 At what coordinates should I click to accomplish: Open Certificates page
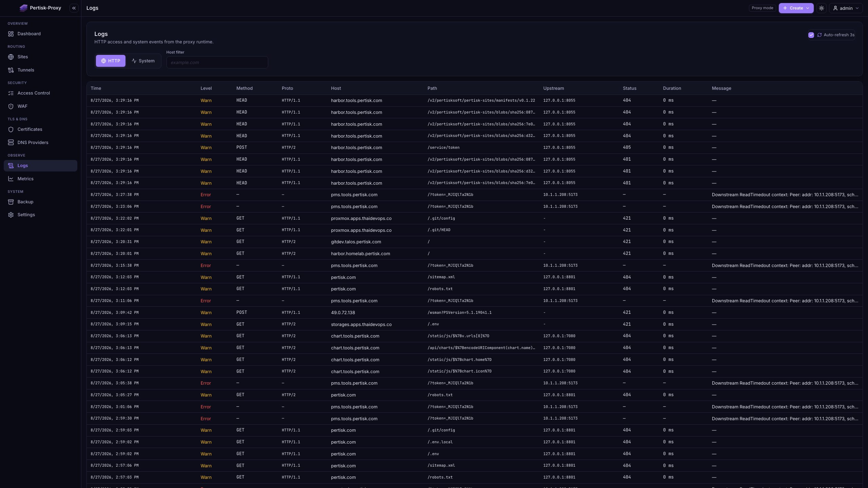[40, 129]
